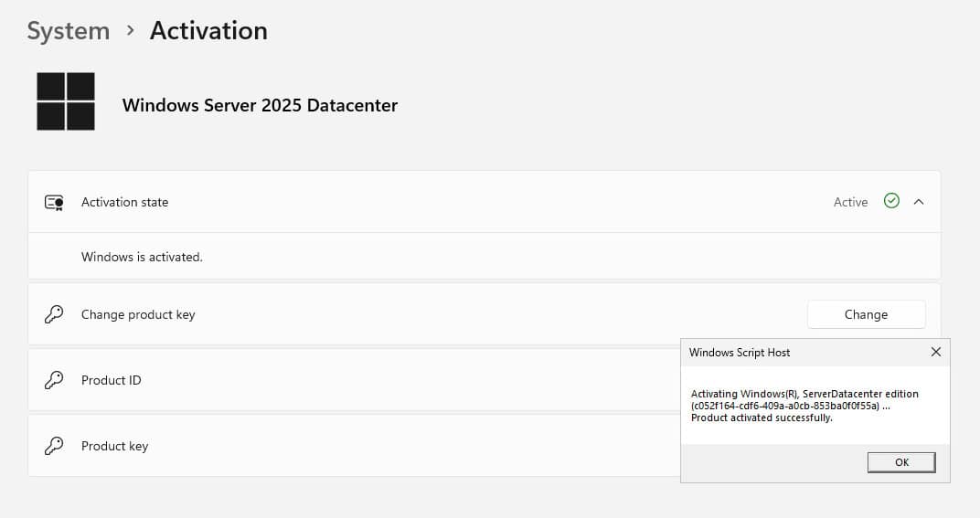Click the Product activated successfully message
The height and width of the screenshot is (518, 980).
click(762, 418)
